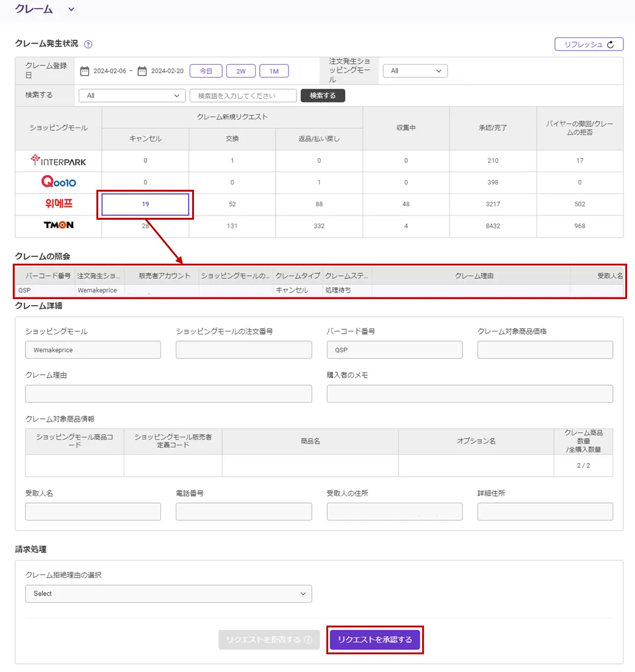635x672 pixels.
Task: Click the dark 検索する search button
Action: point(323,96)
